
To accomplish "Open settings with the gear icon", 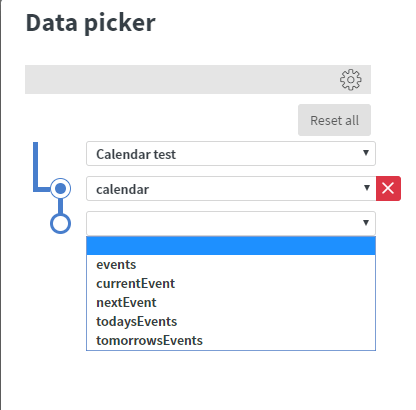I will (350, 80).
